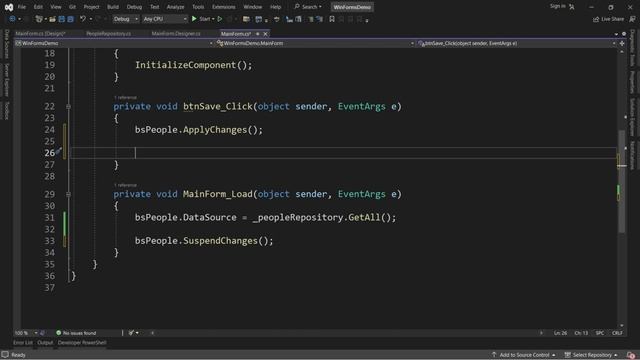Click the vertical scrollbar thumb in editor
The width and height of the screenshot is (640, 360).
coord(622,181)
